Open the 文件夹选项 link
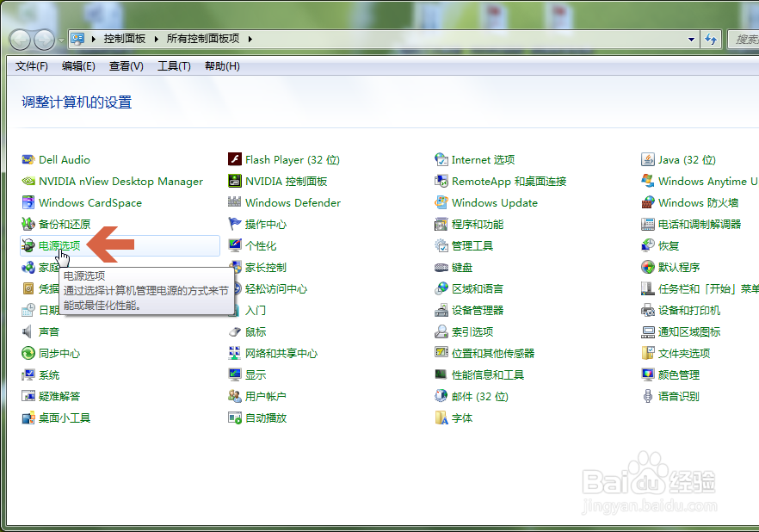 [684, 354]
